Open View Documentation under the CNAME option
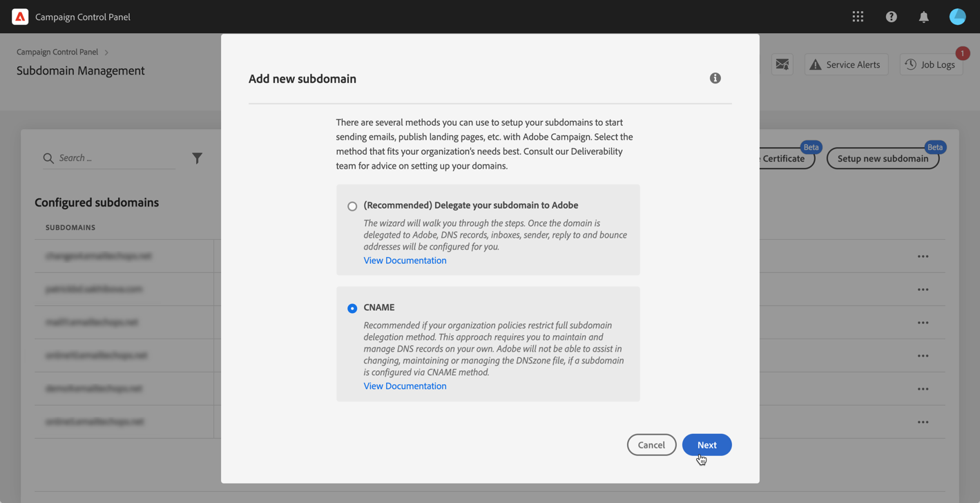The image size is (980, 503). (405, 386)
